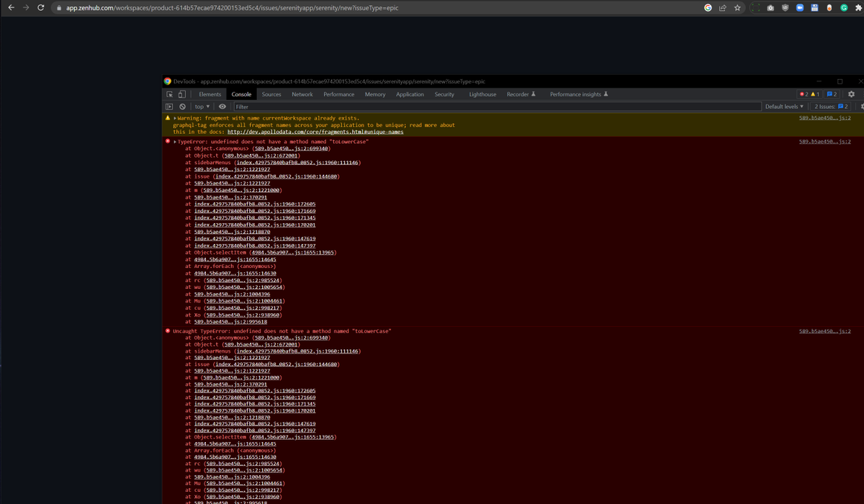Open the Performance tab
Viewport: 864px width, 504px height.
pos(338,94)
